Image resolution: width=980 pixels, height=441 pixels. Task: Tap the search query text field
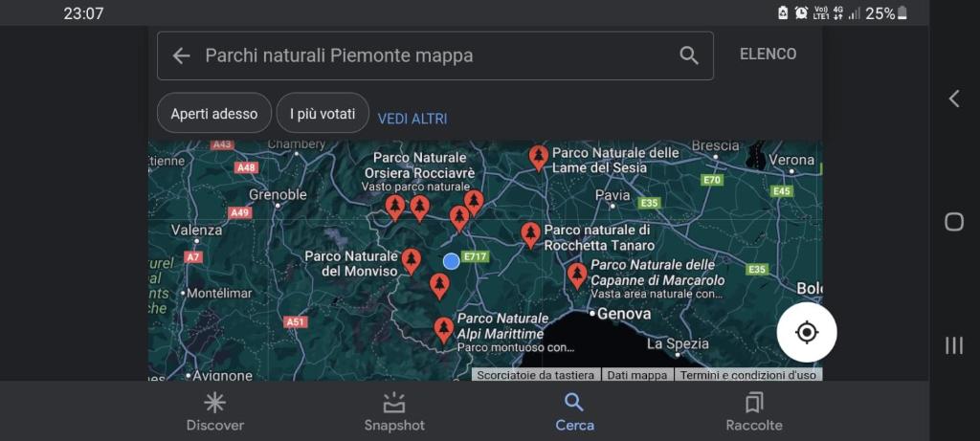[431, 55]
